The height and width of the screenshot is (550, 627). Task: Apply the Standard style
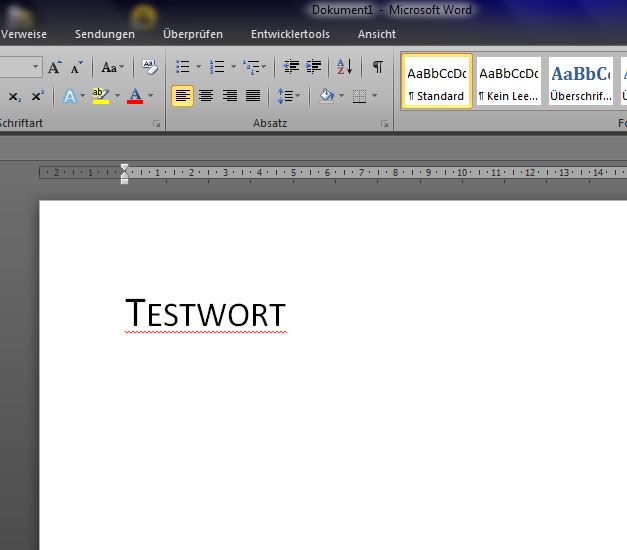[436, 81]
